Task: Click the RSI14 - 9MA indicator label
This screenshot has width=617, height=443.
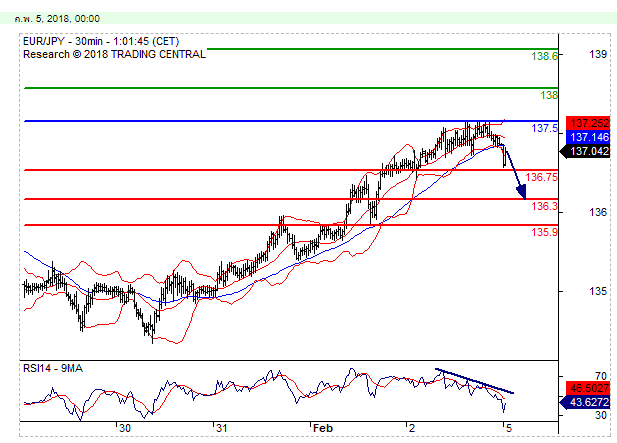Action: 53,368
